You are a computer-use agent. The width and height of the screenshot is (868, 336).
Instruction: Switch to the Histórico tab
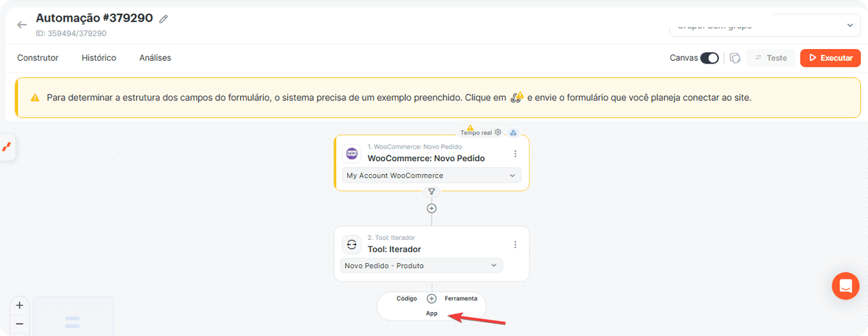[99, 58]
